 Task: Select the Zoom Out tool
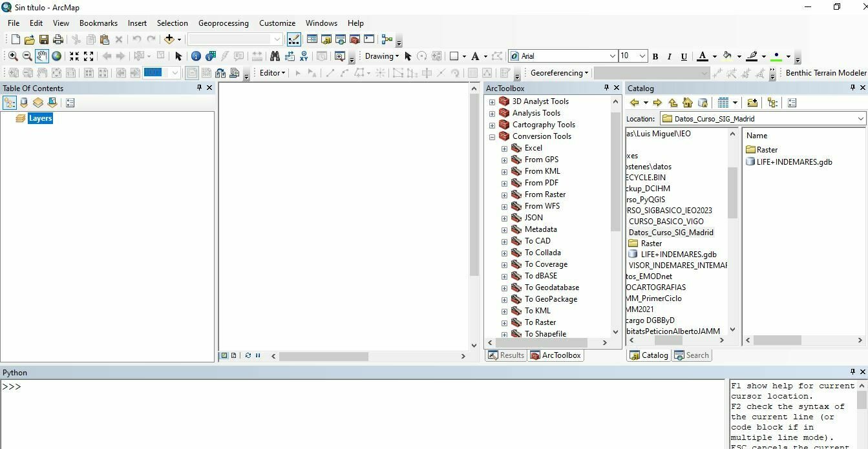click(27, 56)
